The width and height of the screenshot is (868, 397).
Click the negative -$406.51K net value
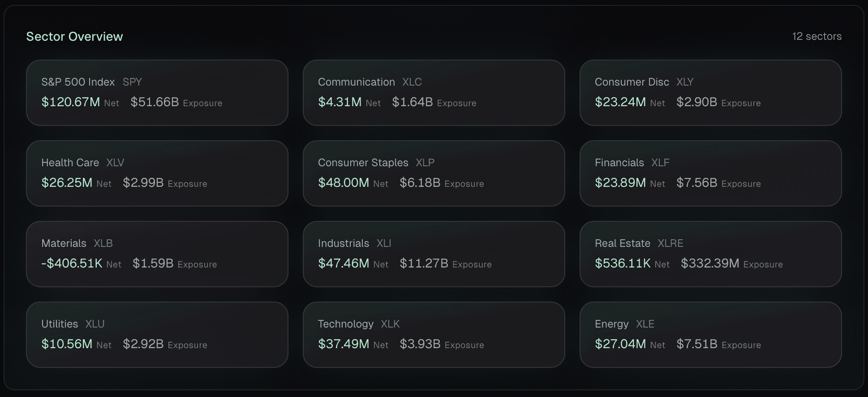pyautogui.click(x=72, y=263)
